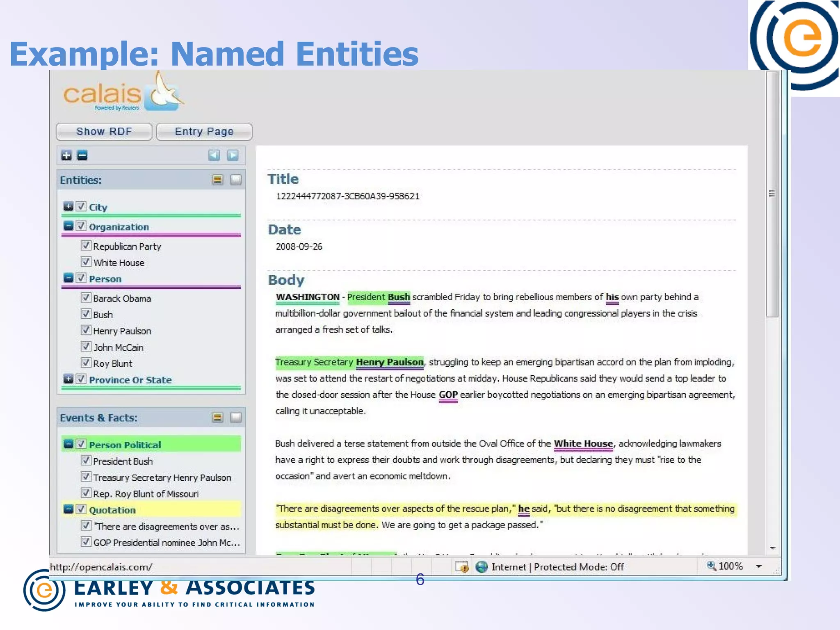
Task: Click the underlined 'his' pronoun in the body
Action: [612, 297]
